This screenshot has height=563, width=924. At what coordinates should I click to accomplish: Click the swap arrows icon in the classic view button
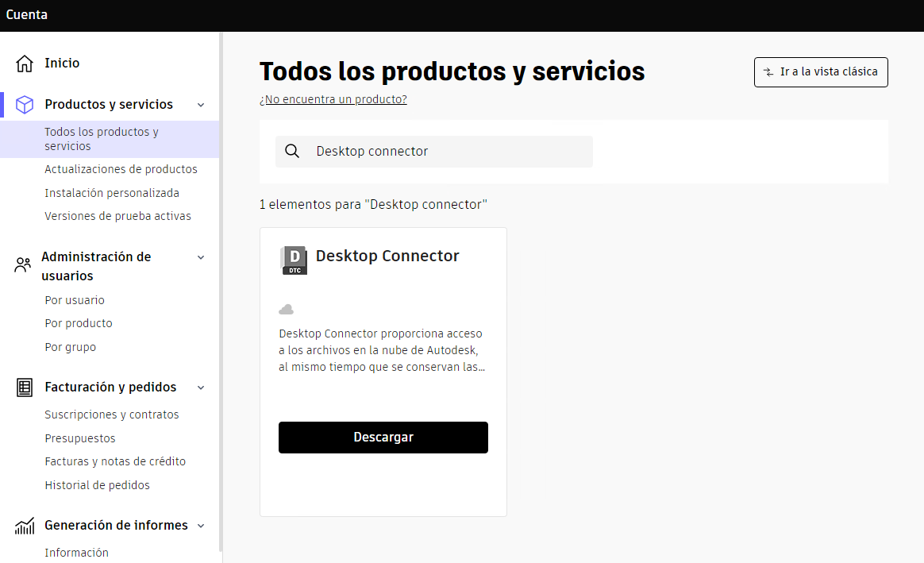(x=768, y=72)
